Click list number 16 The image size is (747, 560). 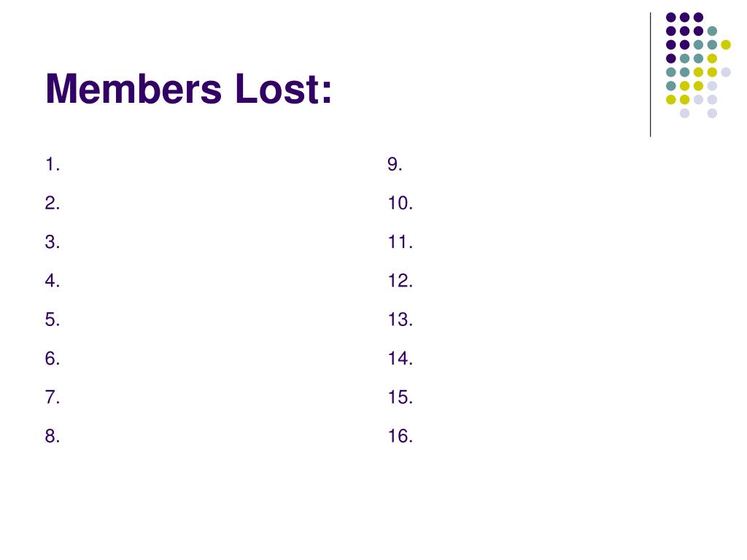click(x=400, y=436)
